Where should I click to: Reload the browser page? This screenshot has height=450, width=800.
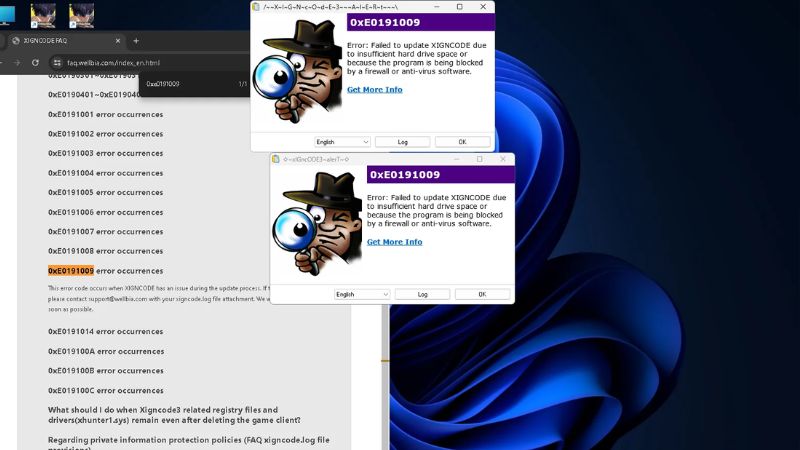pyautogui.click(x=37, y=62)
